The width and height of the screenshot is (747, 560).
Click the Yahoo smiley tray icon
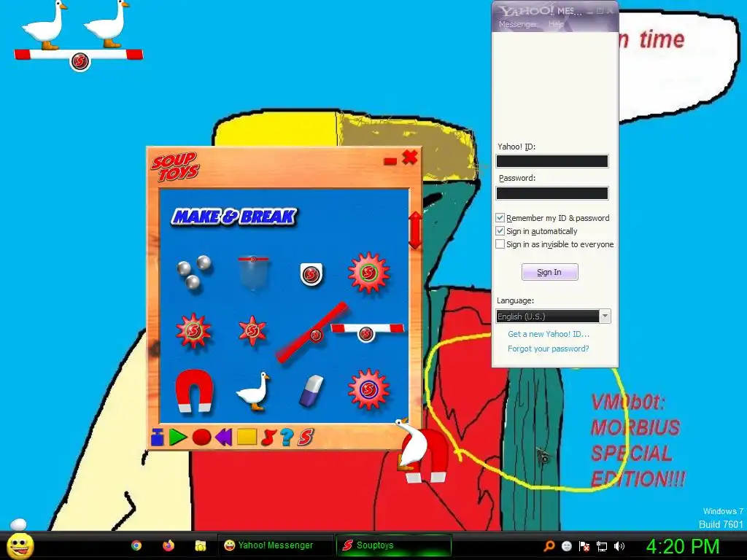click(566, 546)
